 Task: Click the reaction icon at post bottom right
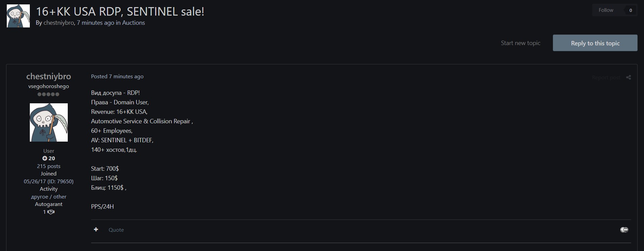click(624, 230)
